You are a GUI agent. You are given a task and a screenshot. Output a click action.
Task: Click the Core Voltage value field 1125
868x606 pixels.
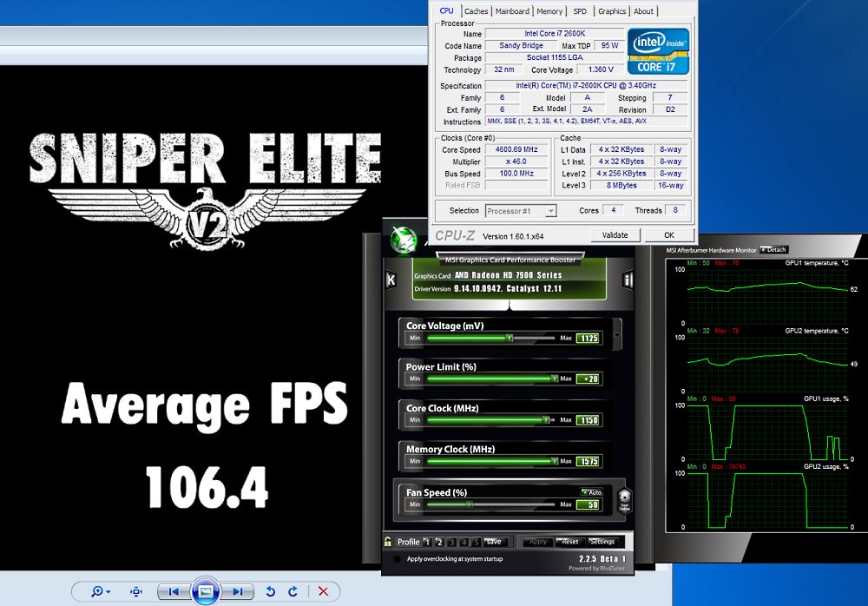coord(589,338)
